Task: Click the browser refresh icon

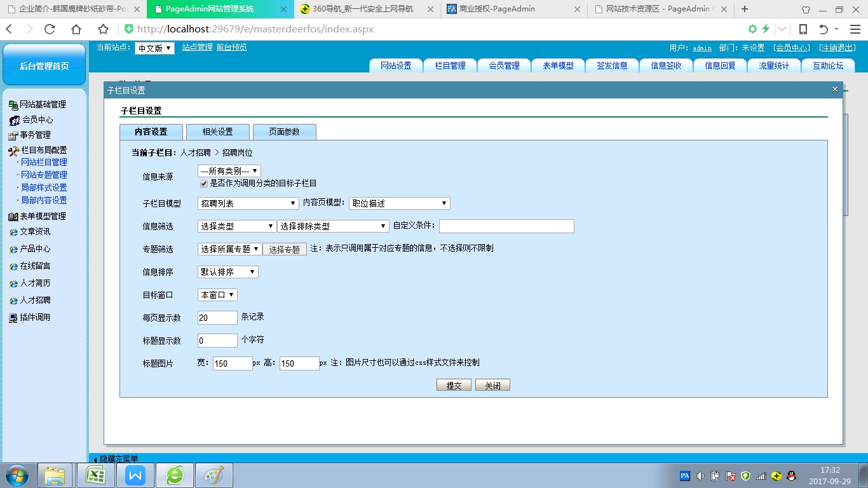Action: coord(50,29)
